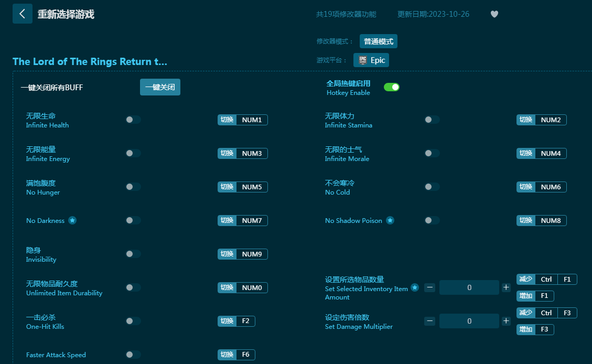Select the Epic platform button
The height and width of the screenshot is (364, 592).
tap(371, 60)
